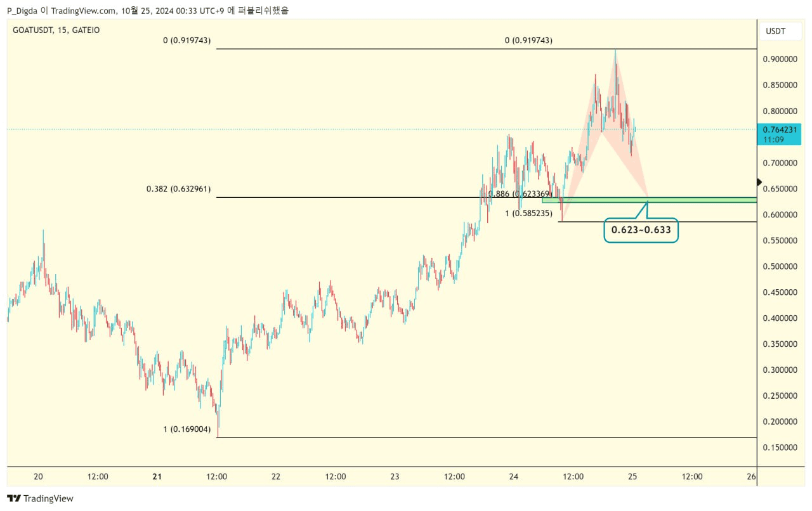Select the 0.382 (0.632961) Fibonacci label
Viewport: 812px width, 511px height.
tap(178, 189)
